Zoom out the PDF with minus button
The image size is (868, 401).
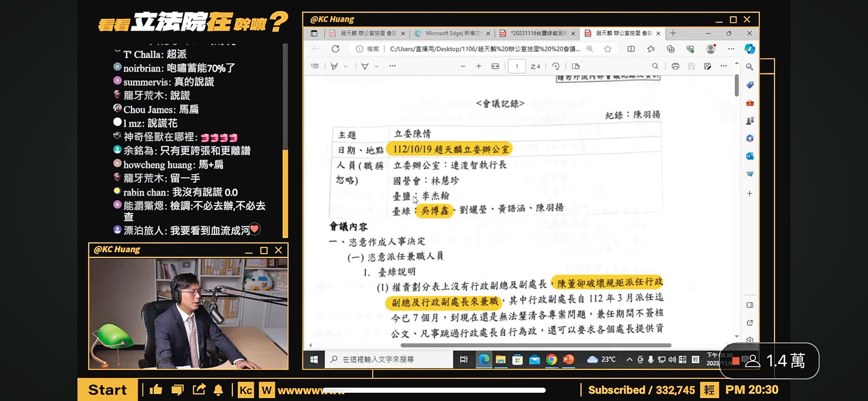point(463,66)
